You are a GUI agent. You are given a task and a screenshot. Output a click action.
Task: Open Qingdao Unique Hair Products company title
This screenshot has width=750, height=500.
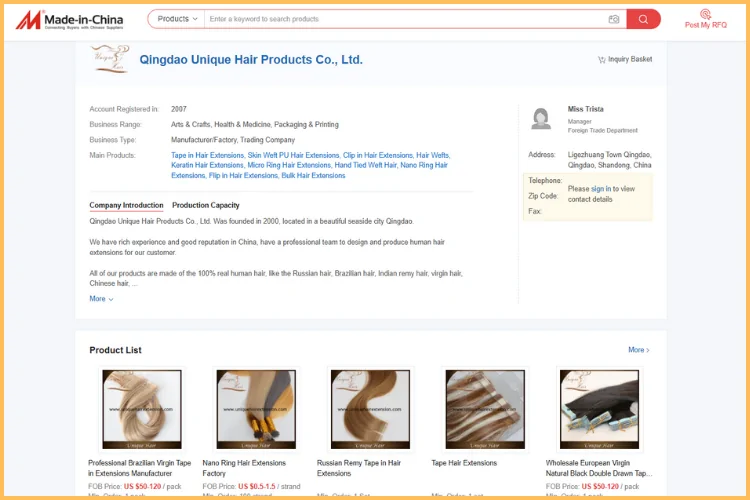click(251, 60)
